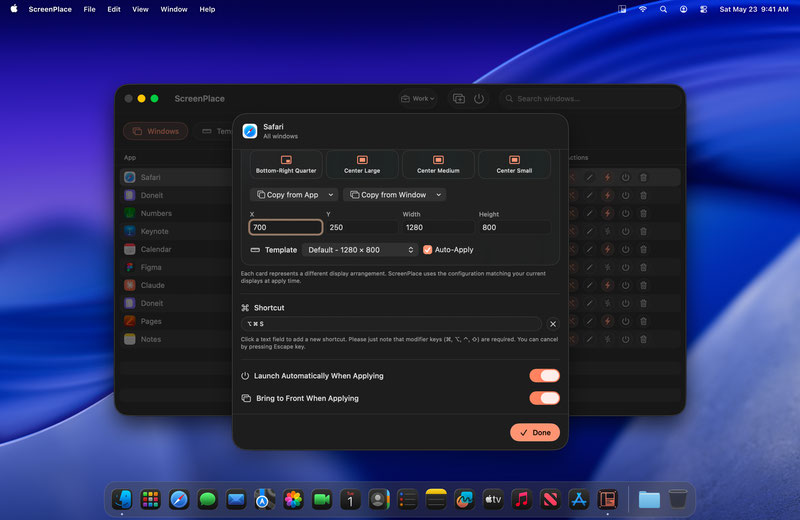Apply the Center Small preset

point(514,164)
